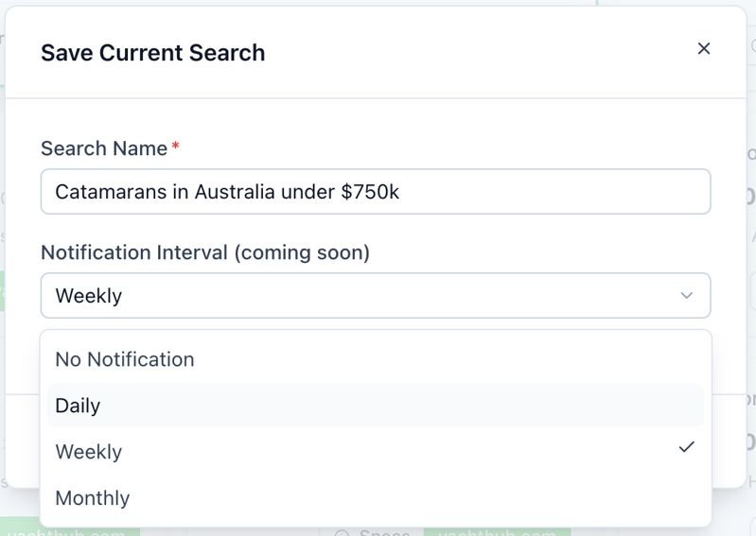The width and height of the screenshot is (756, 536).
Task: Click the red required asterisk
Action: 176,148
